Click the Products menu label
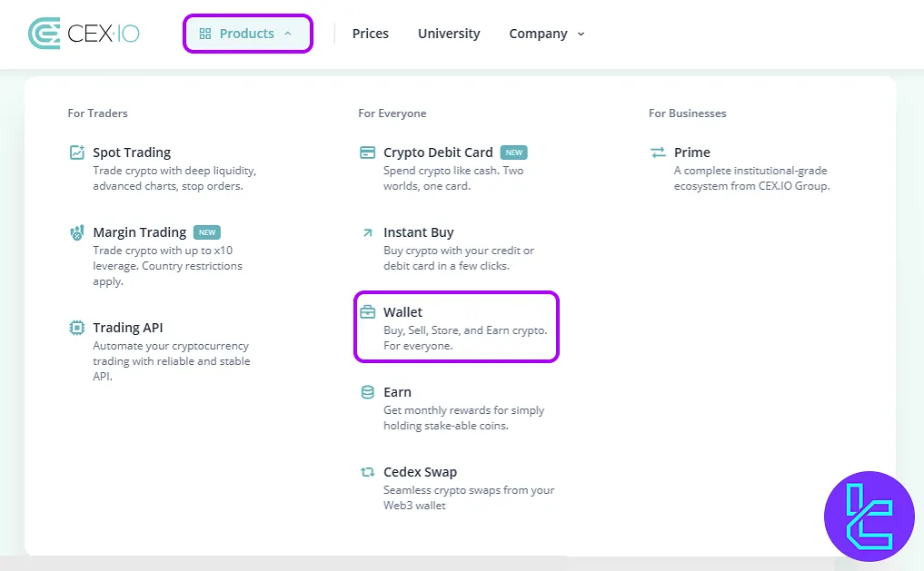Image resolution: width=924 pixels, height=571 pixels. pyautogui.click(x=246, y=34)
